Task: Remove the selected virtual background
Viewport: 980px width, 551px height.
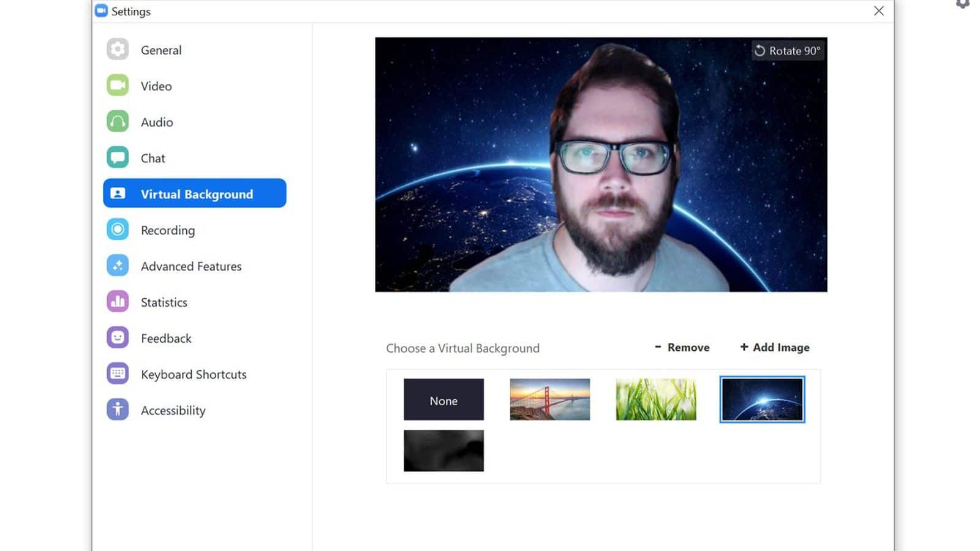Action: (x=682, y=347)
